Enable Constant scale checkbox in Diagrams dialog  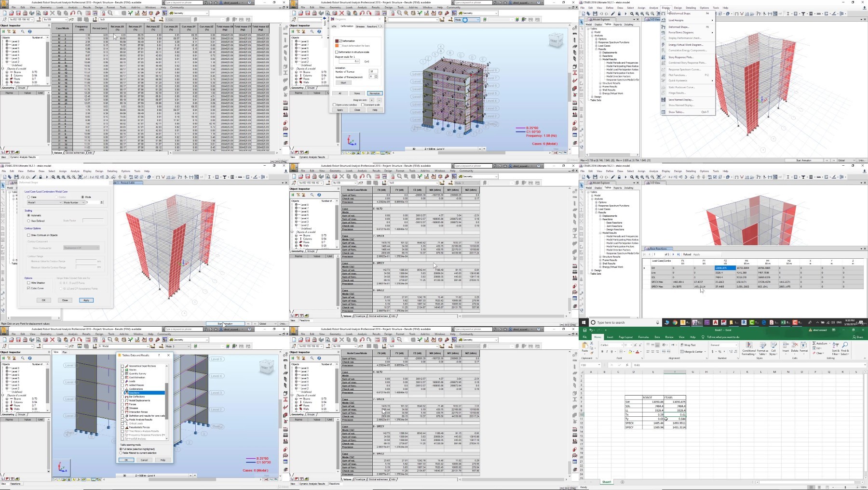[x=363, y=105]
